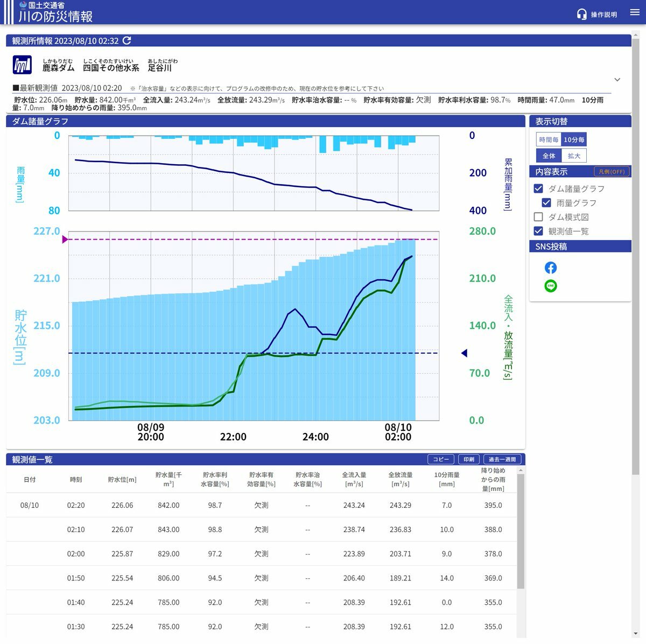
Task: Click the refresh icon beside observation timestamp
Action: (x=127, y=41)
